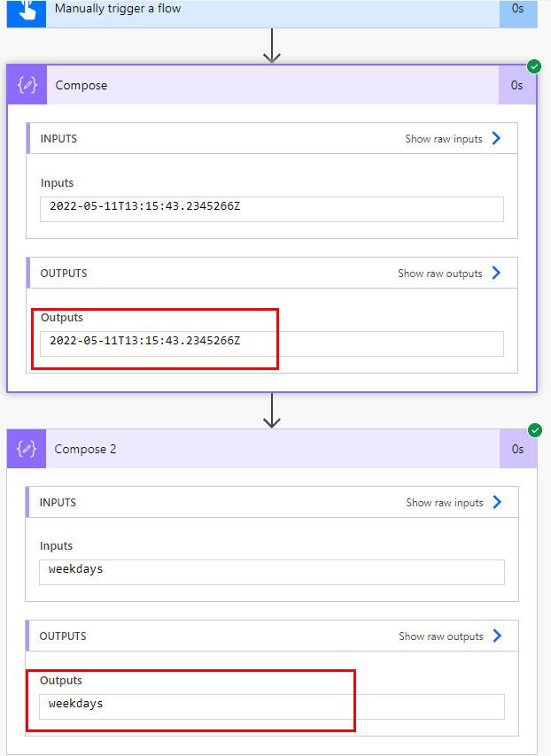Click the OUTPUTS section title in Compose
The height and width of the screenshot is (756, 551).
[64, 274]
